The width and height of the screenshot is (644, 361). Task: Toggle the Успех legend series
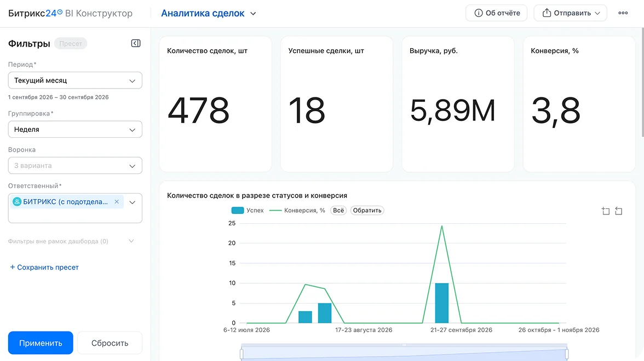(x=248, y=211)
